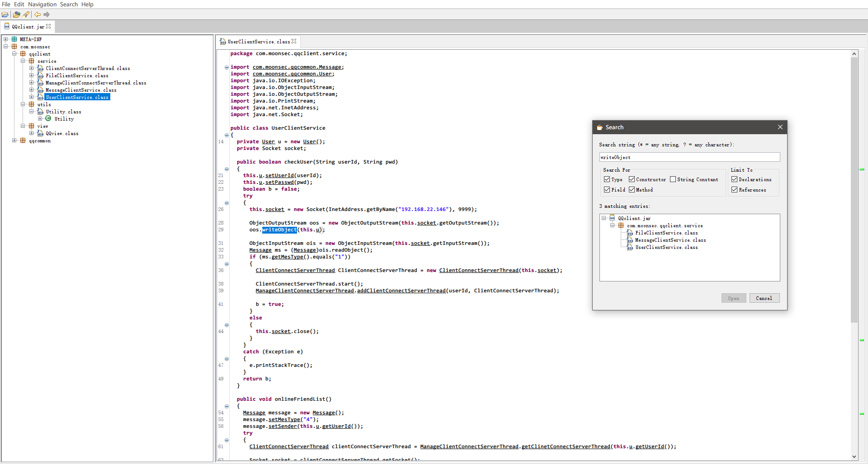
Task: Expand the META-INF tree node
Action: 6,39
